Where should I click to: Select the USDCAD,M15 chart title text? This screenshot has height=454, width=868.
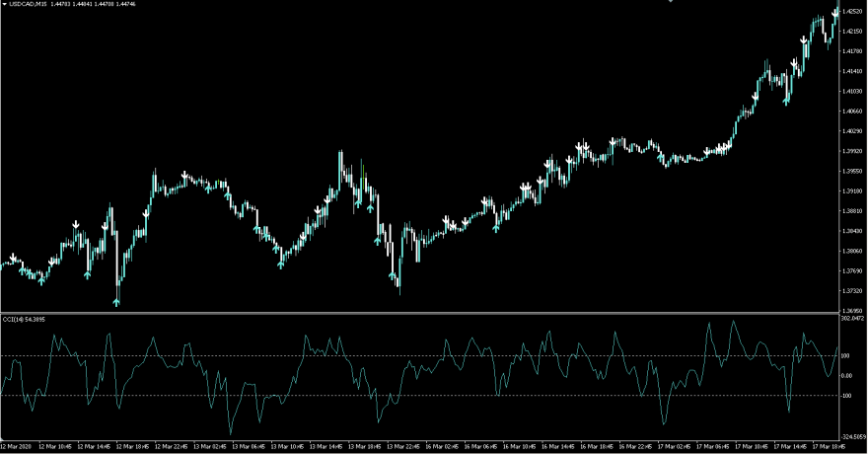click(28, 4)
